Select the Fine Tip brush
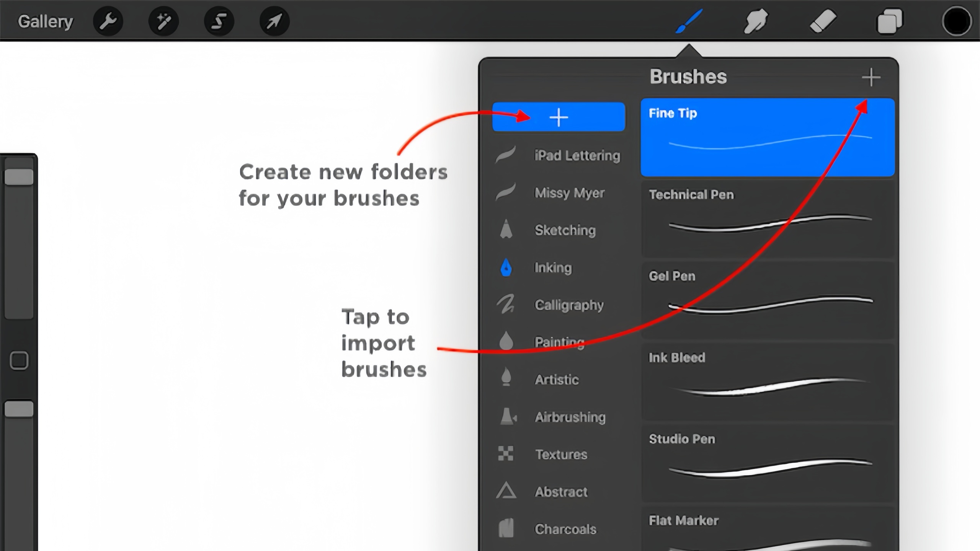Viewport: 980px width, 551px height. coord(768,137)
